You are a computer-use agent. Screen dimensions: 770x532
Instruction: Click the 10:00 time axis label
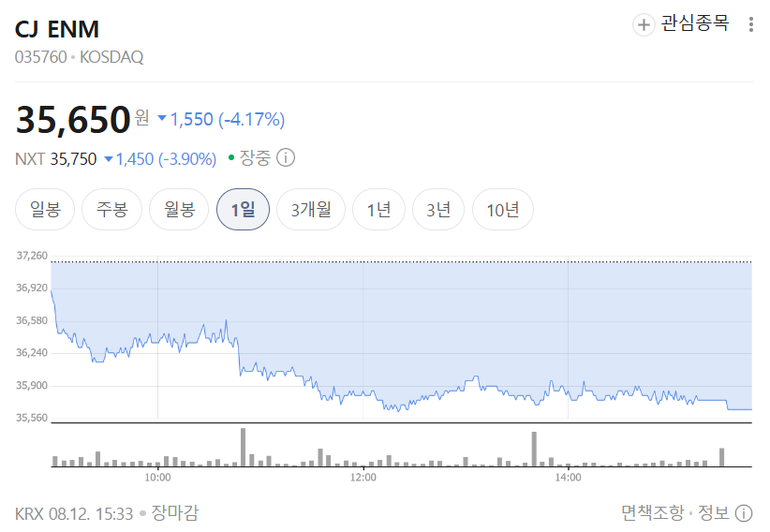point(157,478)
